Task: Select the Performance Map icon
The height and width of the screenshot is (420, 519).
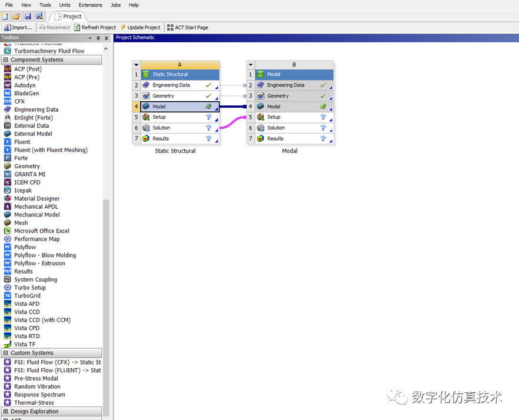Action: 7,239
